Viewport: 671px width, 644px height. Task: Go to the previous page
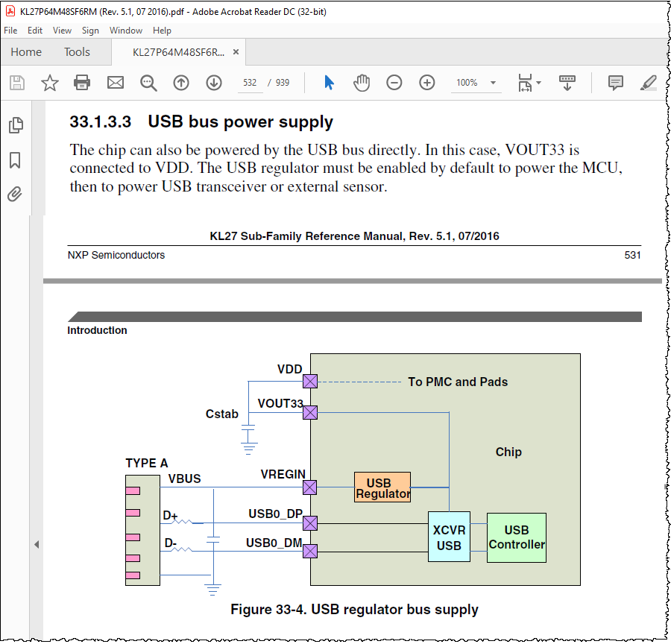(x=181, y=83)
